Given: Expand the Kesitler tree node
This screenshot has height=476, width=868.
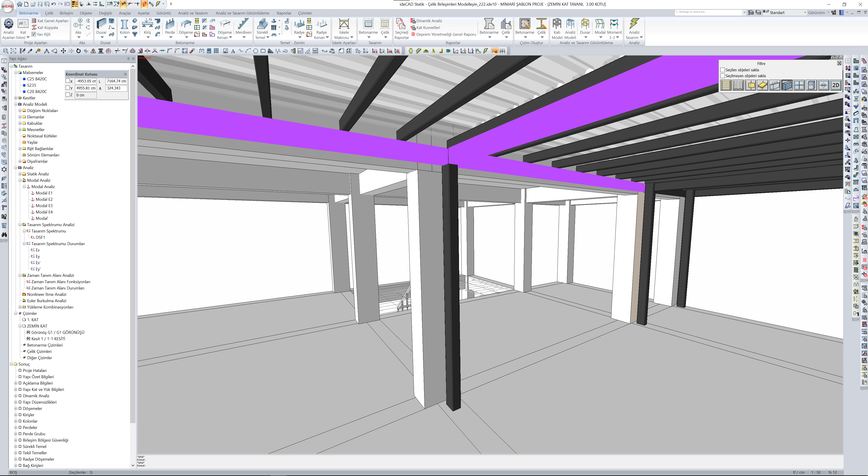Looking at the screenshot, I should (16, 98).
